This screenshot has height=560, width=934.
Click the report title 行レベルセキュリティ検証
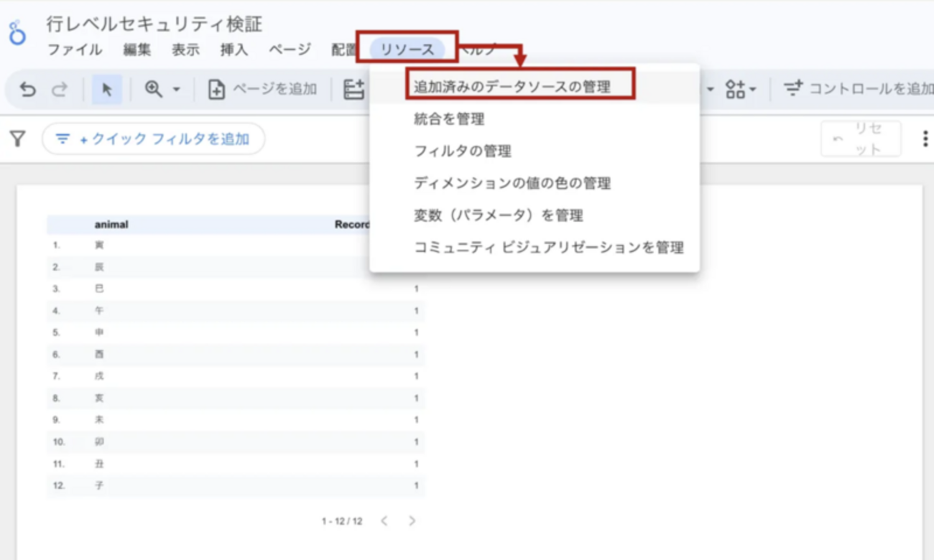point(154,24)
